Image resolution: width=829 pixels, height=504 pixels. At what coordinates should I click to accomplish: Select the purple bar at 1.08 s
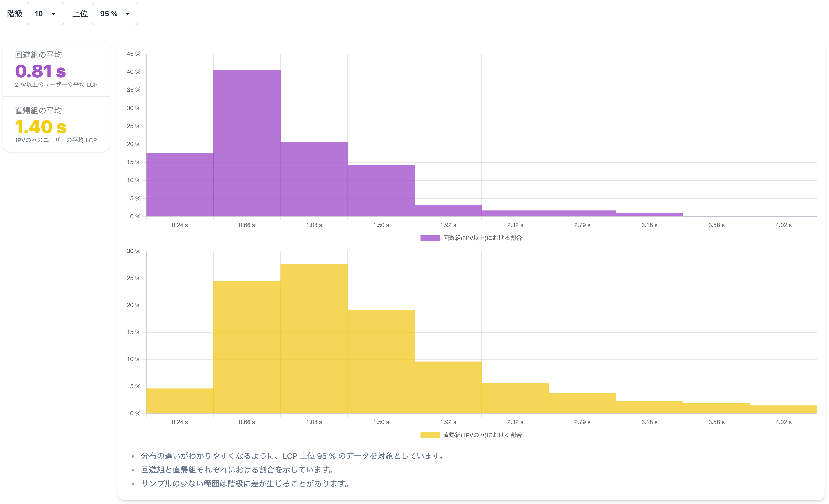point(314,179)
